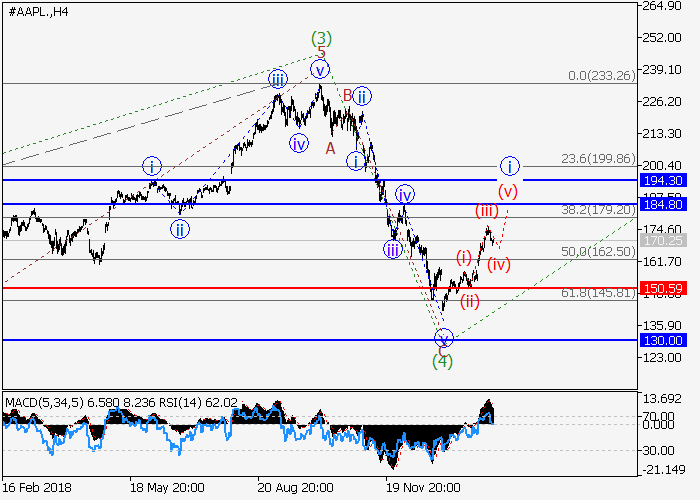The image size is (700, 500).
Task: Click the 13.692 indicator scale value
Action: 662,399
